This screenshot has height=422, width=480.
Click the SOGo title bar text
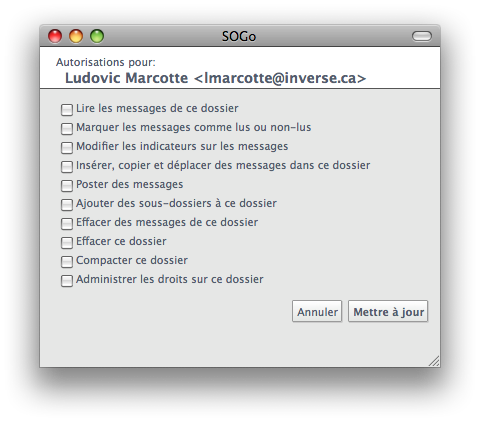[239, 36]
